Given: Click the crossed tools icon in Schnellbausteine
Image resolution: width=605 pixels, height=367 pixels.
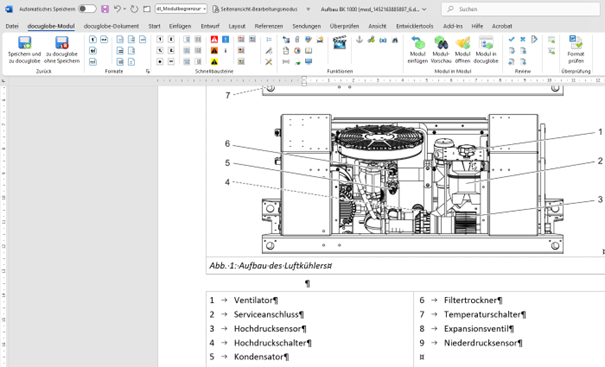Looking at the screenshot, I should 269,62.
